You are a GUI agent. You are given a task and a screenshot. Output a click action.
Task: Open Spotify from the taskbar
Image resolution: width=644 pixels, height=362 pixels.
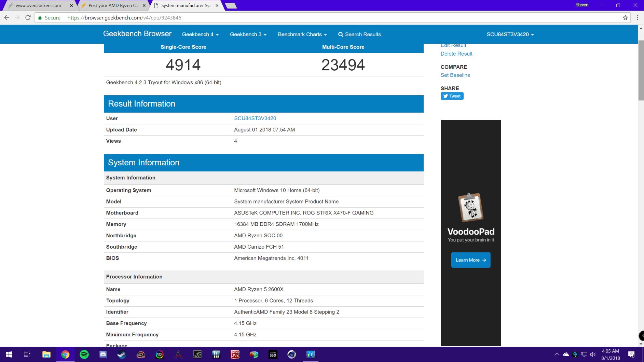click(84, 354)
